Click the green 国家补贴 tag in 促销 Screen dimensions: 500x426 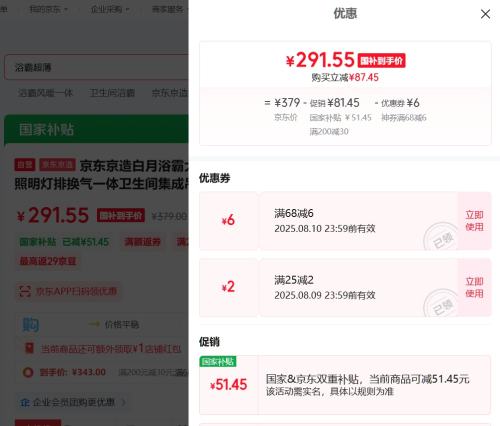(x=218, y=361)
